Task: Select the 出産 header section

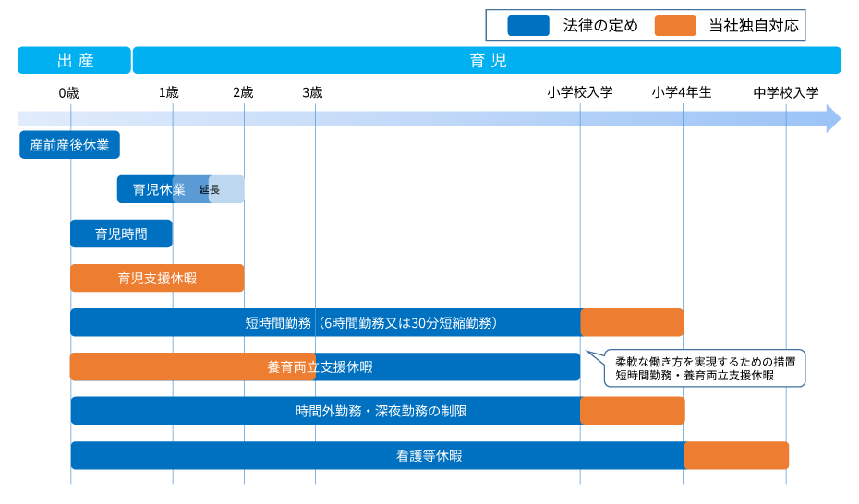Action: pyautogui.click(x=74, y=61)
